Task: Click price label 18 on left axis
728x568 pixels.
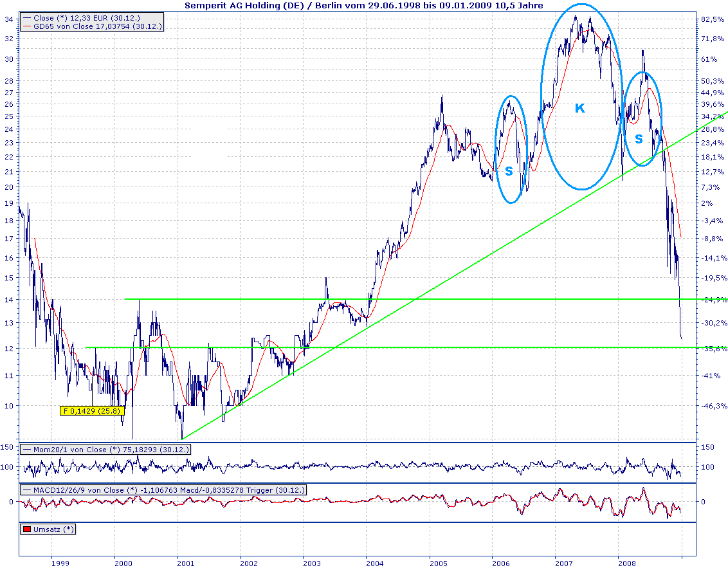Action: [x=9, y=220]
